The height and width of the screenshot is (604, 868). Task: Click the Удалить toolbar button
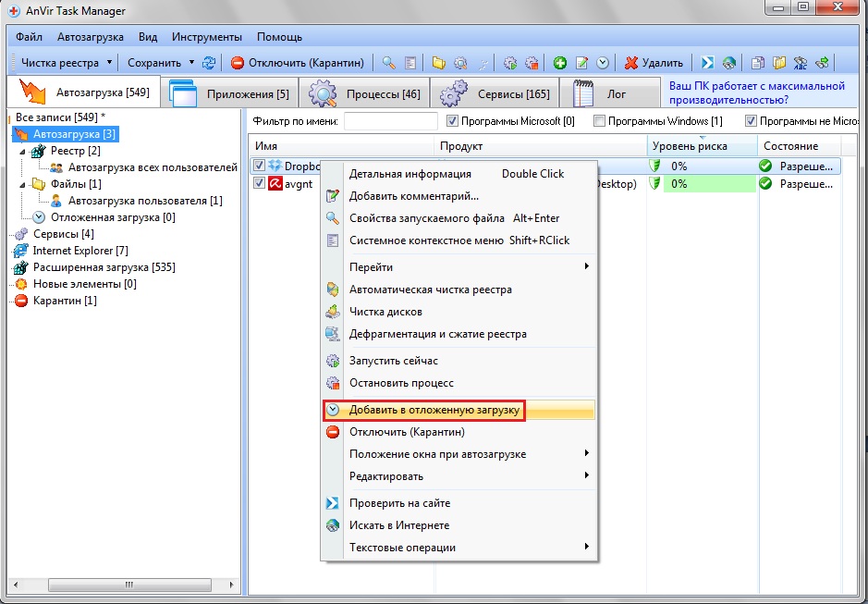pos(654,63)
